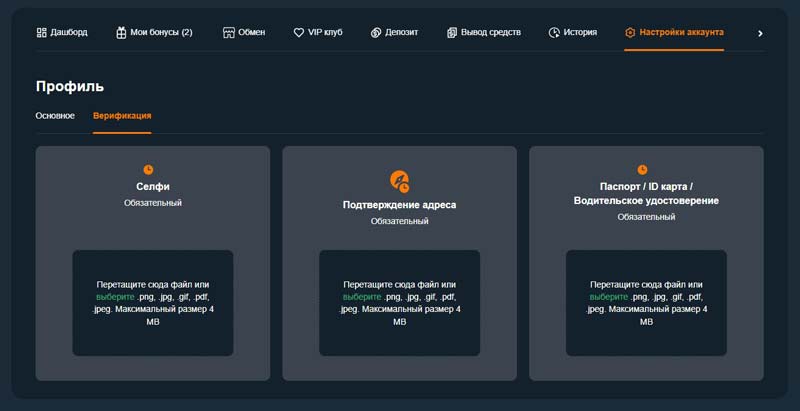Open the Мои бонусы (2) menu item
This screenshot has width=800, height=411.
coord(161,33)
